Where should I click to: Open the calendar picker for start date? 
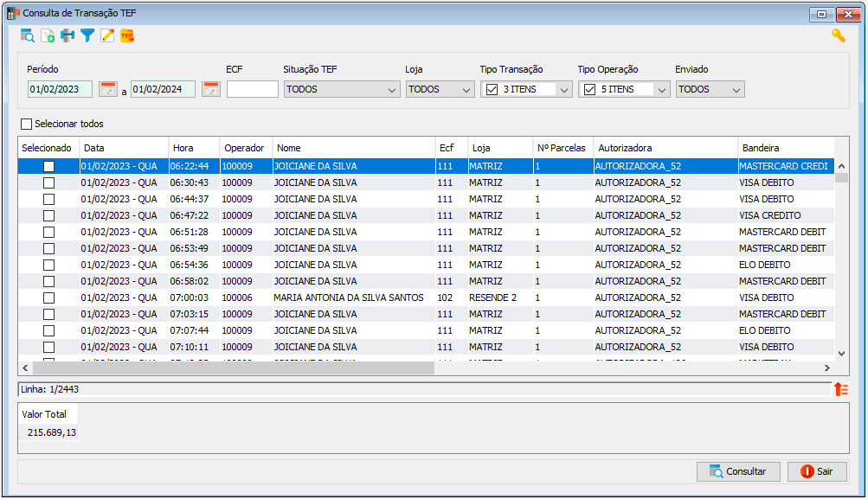(x=108, y=89)
